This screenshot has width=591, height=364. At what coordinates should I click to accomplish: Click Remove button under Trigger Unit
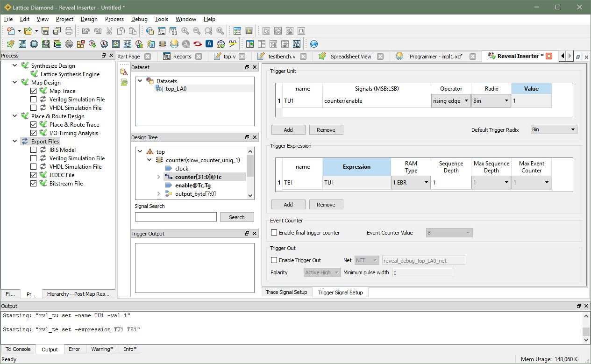[x=326, y=130]
